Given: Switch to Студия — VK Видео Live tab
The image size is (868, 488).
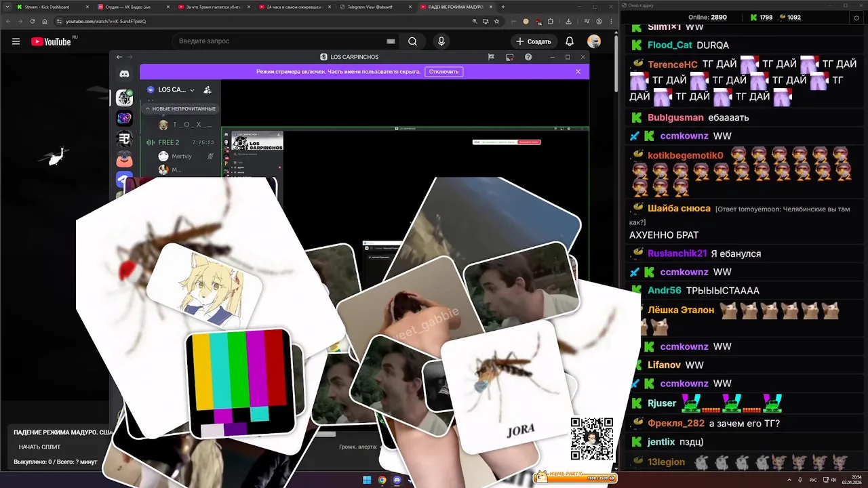Looking at the screenshot, I should pyautogui.click(x=134, y=7).
